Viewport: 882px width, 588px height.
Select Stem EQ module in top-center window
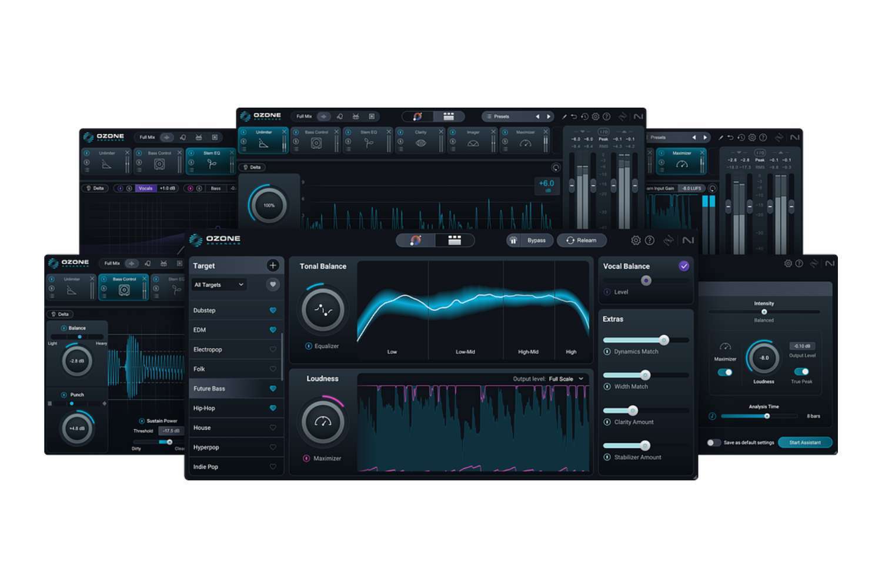368,141
